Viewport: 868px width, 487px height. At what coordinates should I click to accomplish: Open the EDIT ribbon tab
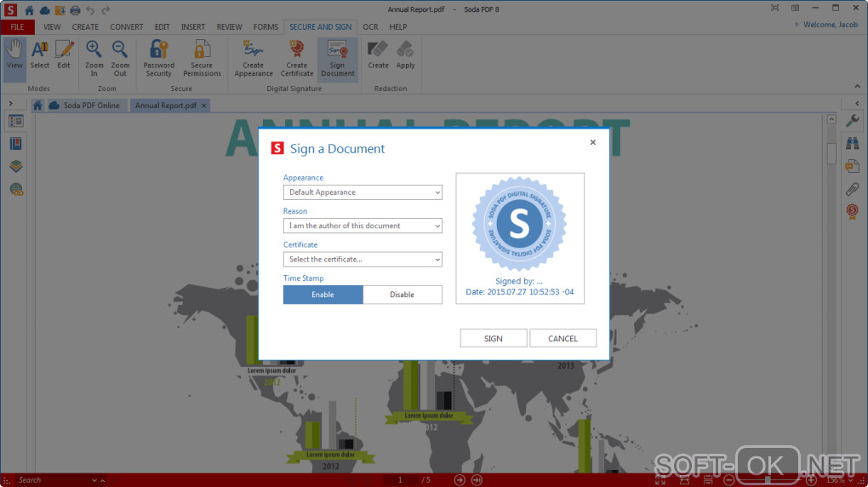[163, 26]
